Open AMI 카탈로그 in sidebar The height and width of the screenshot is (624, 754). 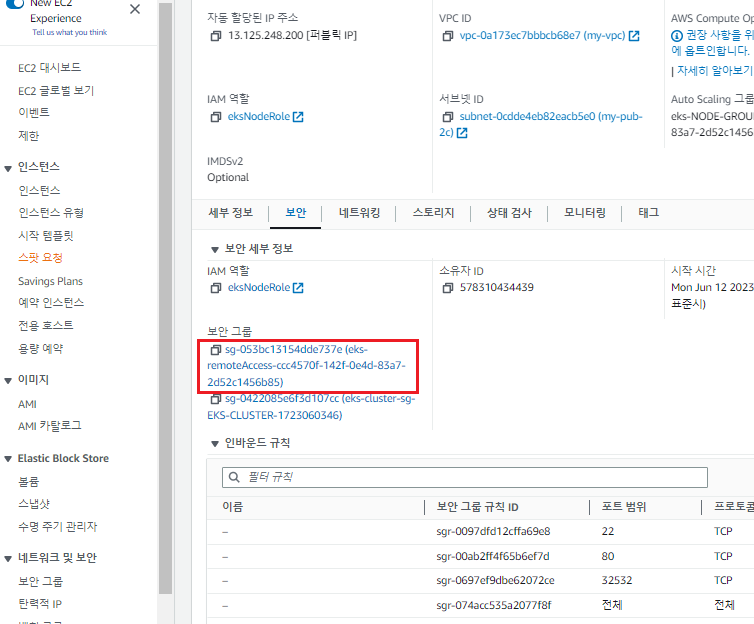[50, 426]
